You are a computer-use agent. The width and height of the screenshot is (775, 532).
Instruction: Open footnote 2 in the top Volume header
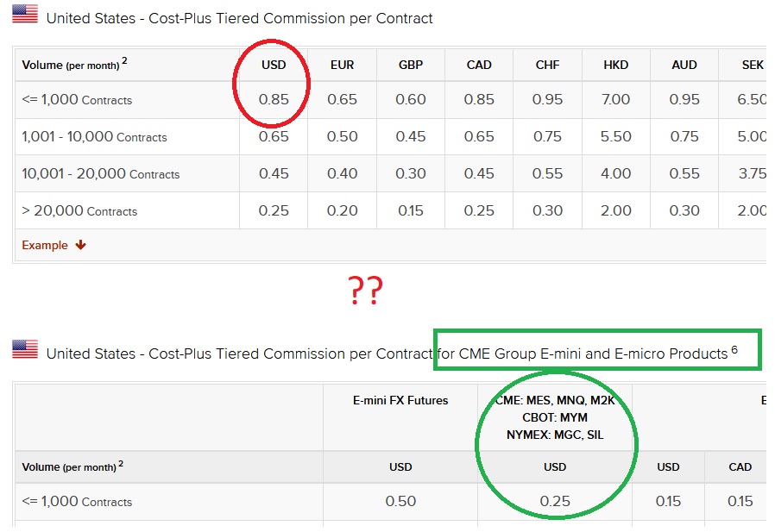[x=124, y=60]
